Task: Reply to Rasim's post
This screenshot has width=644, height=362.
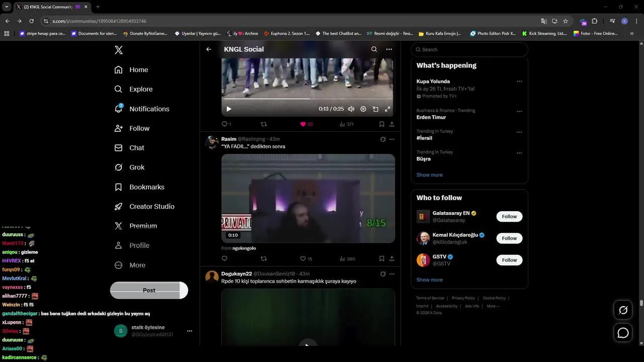Action: click(224, 258)
